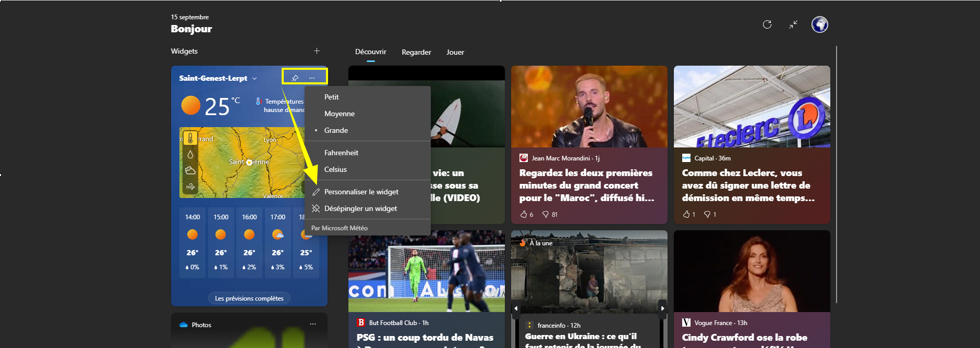Open the Leclerc store thumbnail
The height and width of the screenshot is (348, 980).
[x=752, y=106]
